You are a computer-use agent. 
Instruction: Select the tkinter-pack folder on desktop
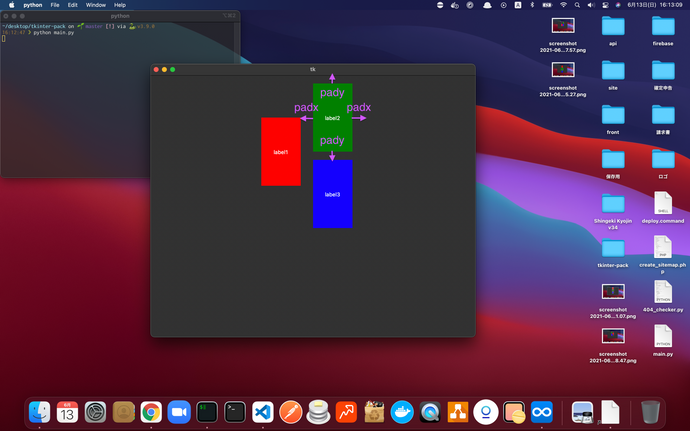tap(613, 251)
